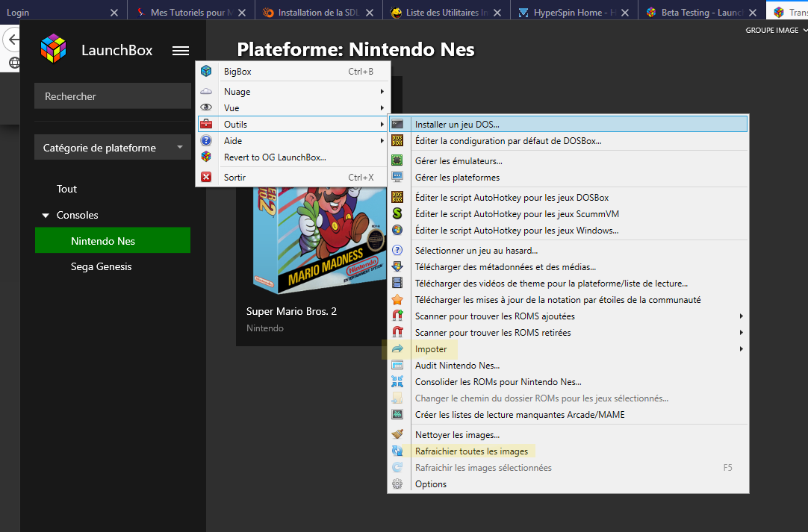Image resolution: width=808 pixels, height=532 pixels.
Task: Click the Audit Nintendo Nes list icon
Action: [x=397, y=365]
